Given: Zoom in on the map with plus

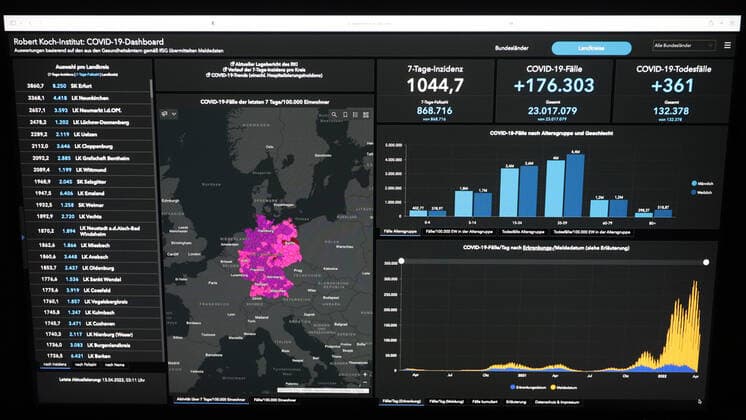Looking at the screenshot, I should pos(365,374).
